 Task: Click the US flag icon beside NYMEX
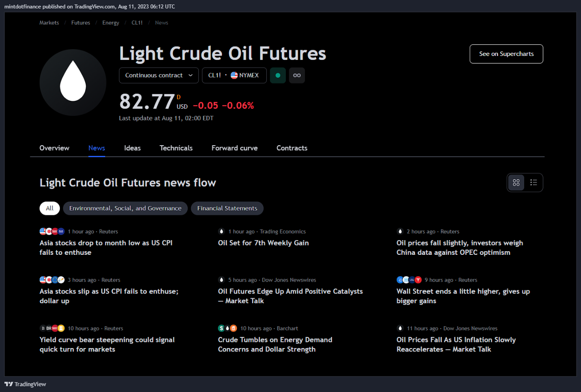[x=234, y=75]
